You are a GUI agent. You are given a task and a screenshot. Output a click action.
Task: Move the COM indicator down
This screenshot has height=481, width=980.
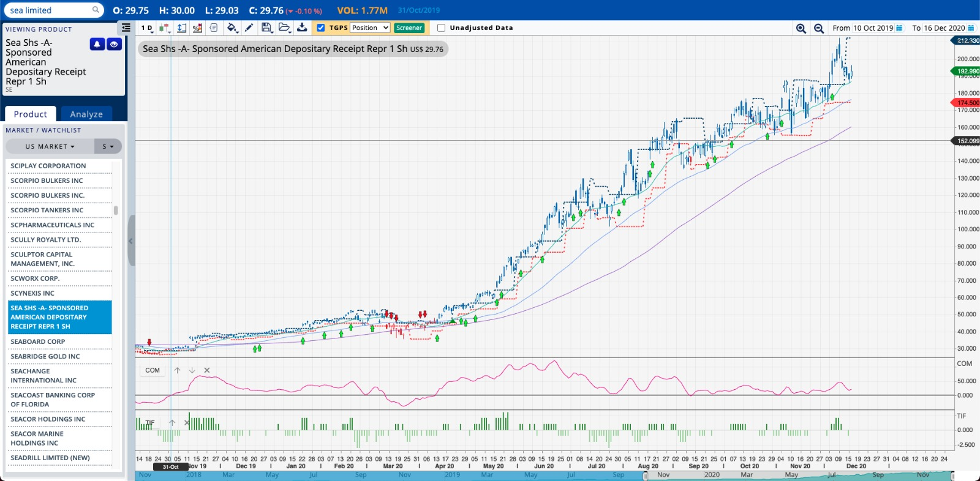(192, 370)
